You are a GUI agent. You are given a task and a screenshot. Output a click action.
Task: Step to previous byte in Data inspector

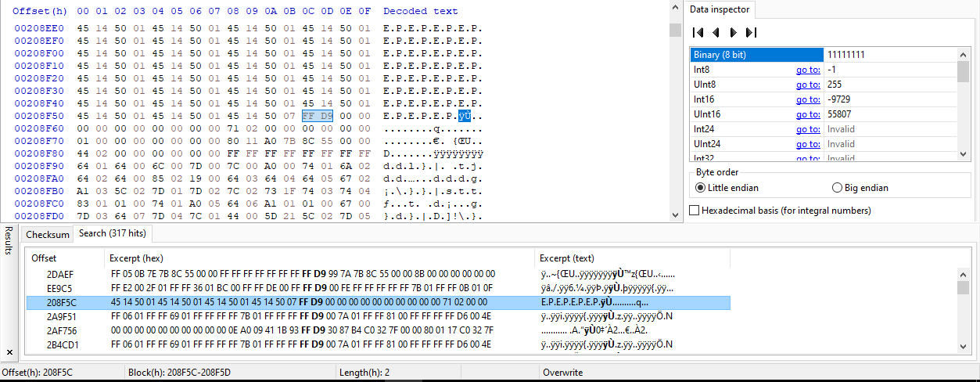(x=716, y=33)
